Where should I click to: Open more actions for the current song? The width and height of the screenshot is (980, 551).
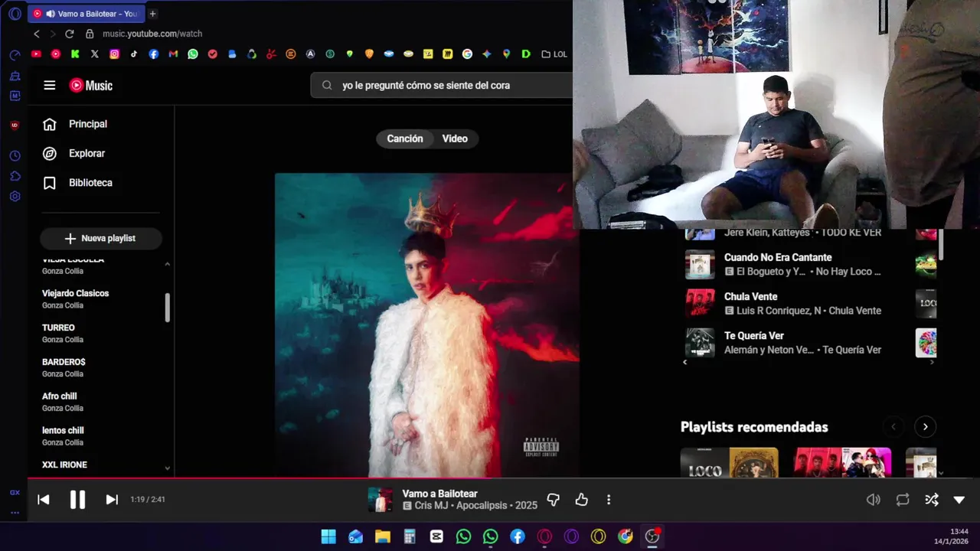pyautogui.click(x=609, y=500)
